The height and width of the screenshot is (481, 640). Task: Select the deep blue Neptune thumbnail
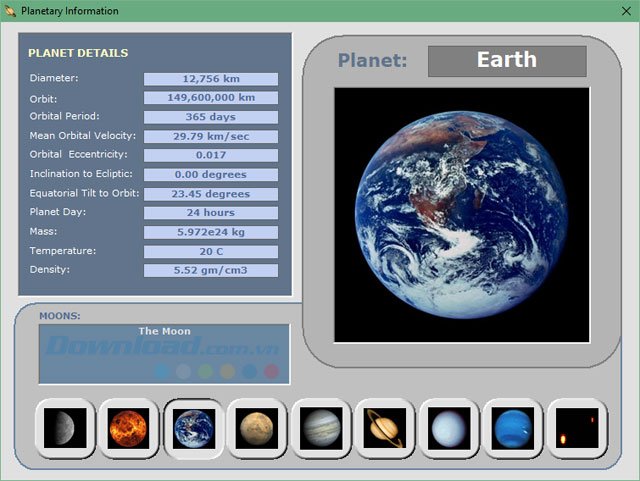pyautogui.click(x=513, y=428)
